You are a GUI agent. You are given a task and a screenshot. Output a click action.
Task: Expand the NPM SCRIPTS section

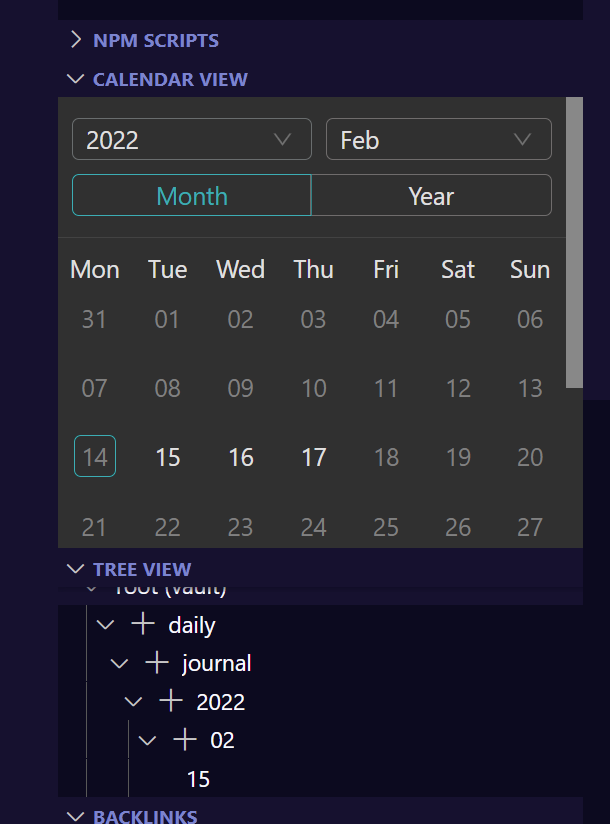click(155, 40)
